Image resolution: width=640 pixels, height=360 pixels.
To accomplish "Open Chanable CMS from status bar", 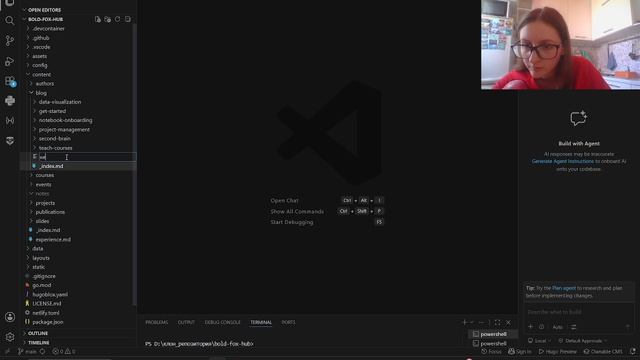I will [x=603, y=351].
